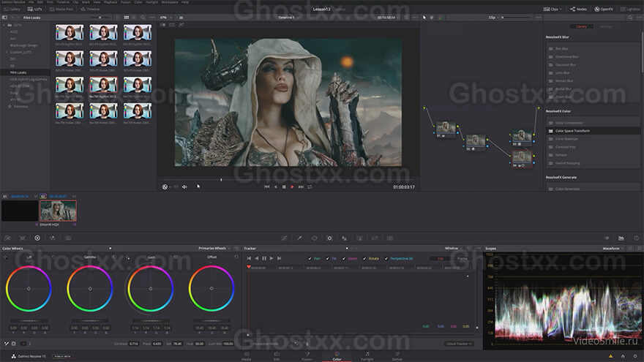This screenshot has width=644, height=362.
Task: Open the Playback menu
Action: tap(111, 2)
